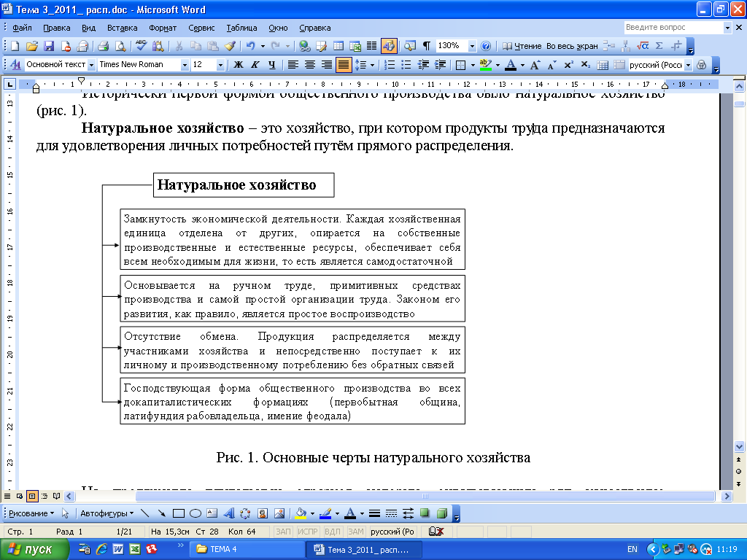Insert a table from the toolbar
This screenshot has height=560, width=747.
coord(338,46)
